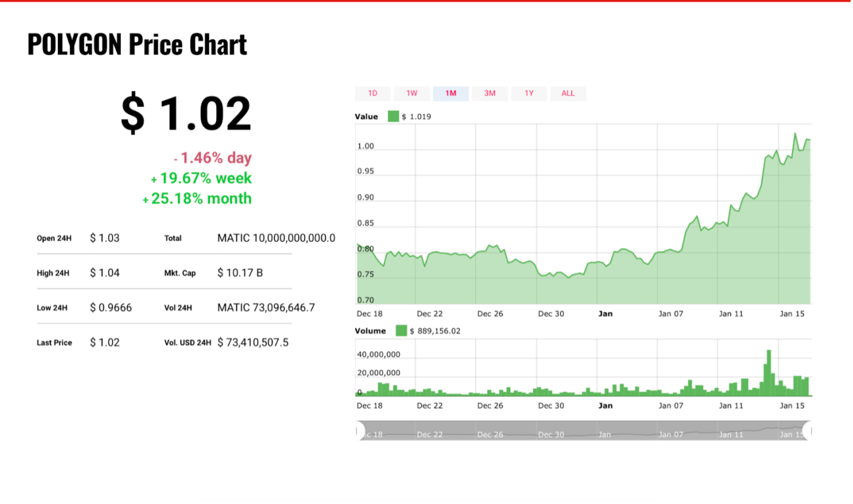Click the MATIC 10,000,000,000.0 total value
The height and width of the screenshot is (504, 853).
[x=277, y=238]
